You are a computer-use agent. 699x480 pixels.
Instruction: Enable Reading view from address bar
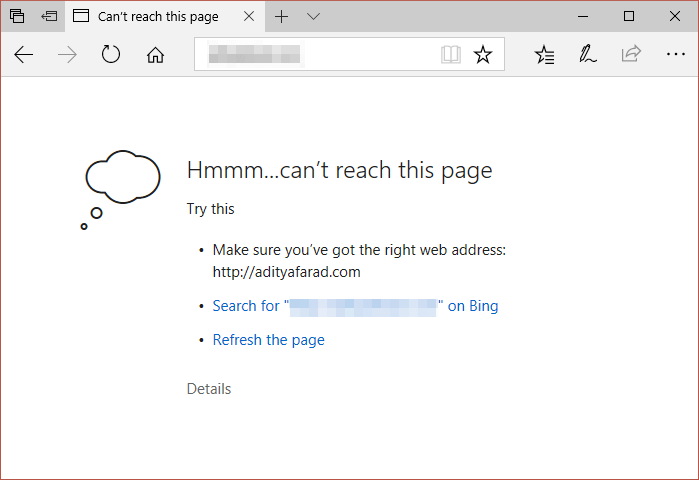coord(451,55)
